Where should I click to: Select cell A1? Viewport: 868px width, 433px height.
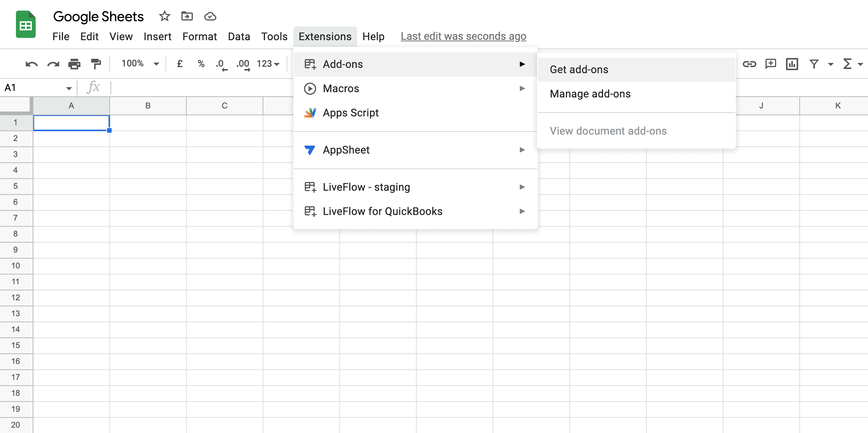point(71,123)
